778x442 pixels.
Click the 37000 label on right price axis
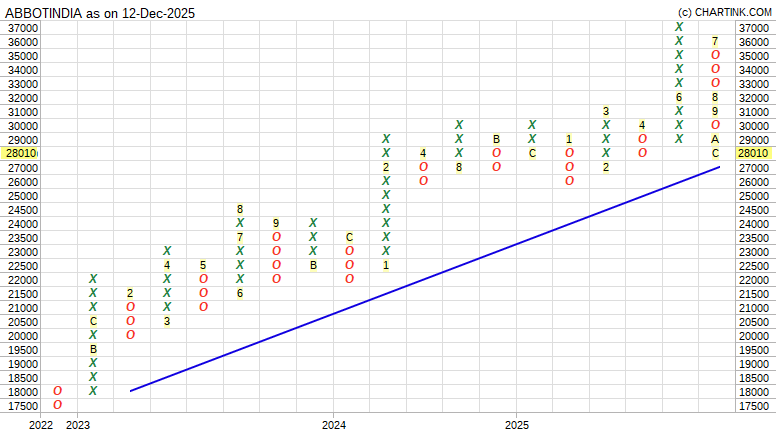pyautogui.click(x=753, y=28)
